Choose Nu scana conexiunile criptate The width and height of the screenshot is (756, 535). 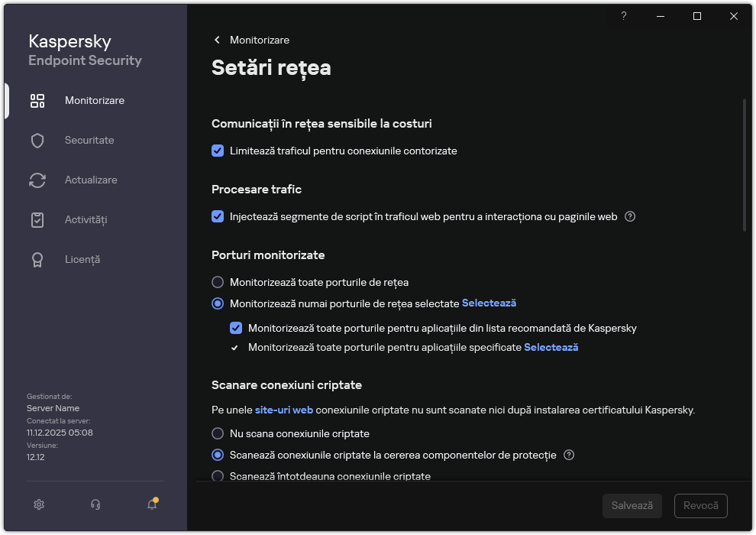click(x=218, y=433)
